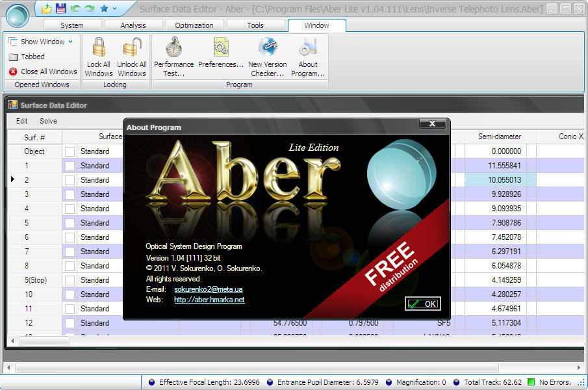The height and width of the screenshot is (390, 588).
Task: Toggle the checkbox in surface row 12
Action: click(x=70, y=323)
